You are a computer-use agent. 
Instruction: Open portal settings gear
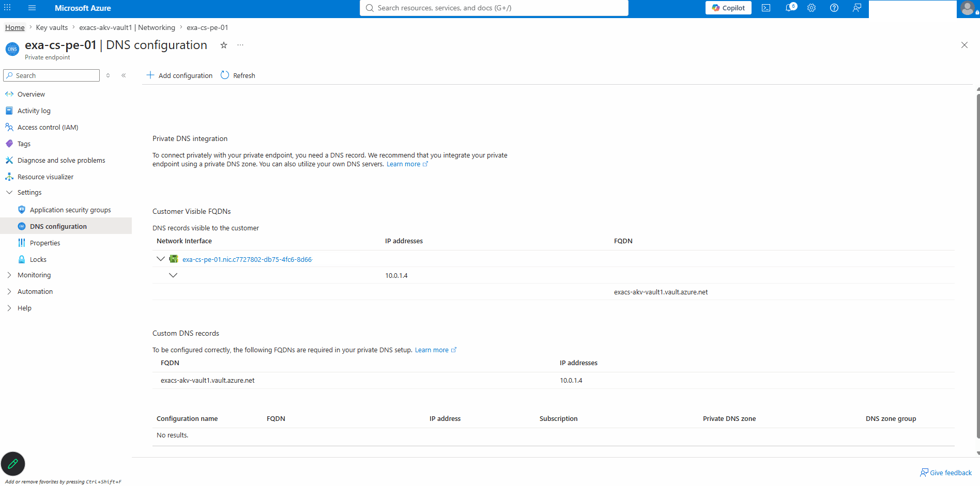(811, 8)
